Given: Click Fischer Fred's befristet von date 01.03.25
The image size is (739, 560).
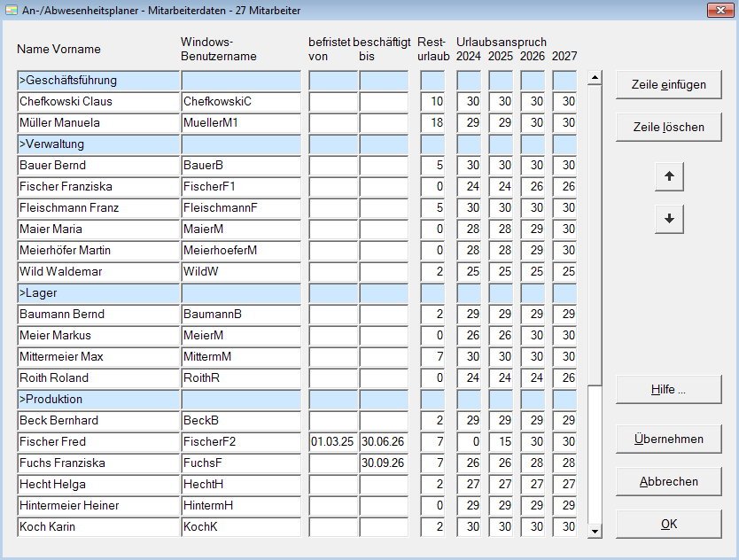Looking at the screenshot, I should click(x=332, y=442).
